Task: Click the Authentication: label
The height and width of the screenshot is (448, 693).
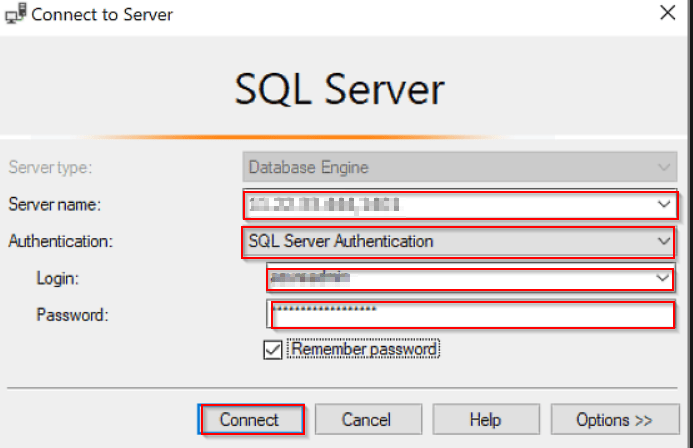Action: coord(61,241)
